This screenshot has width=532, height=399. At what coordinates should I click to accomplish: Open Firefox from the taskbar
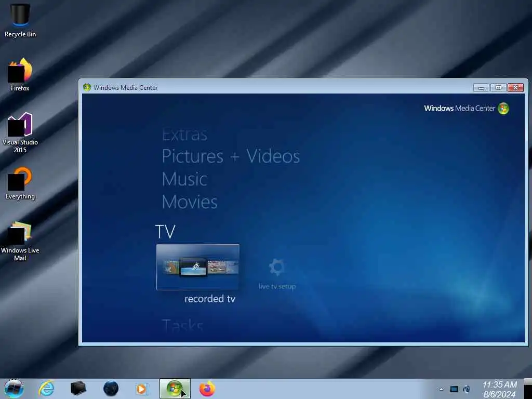click(x=207, y=389)
